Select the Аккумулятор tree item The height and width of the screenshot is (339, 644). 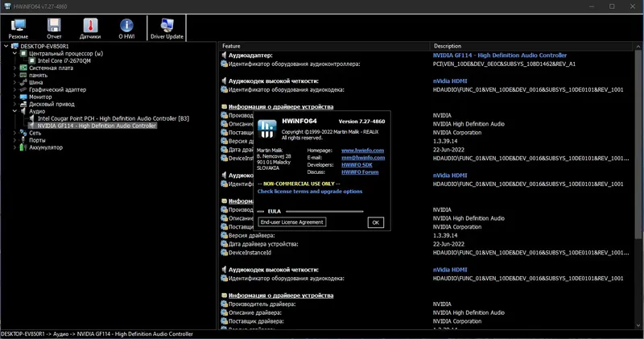coord(46,147)
